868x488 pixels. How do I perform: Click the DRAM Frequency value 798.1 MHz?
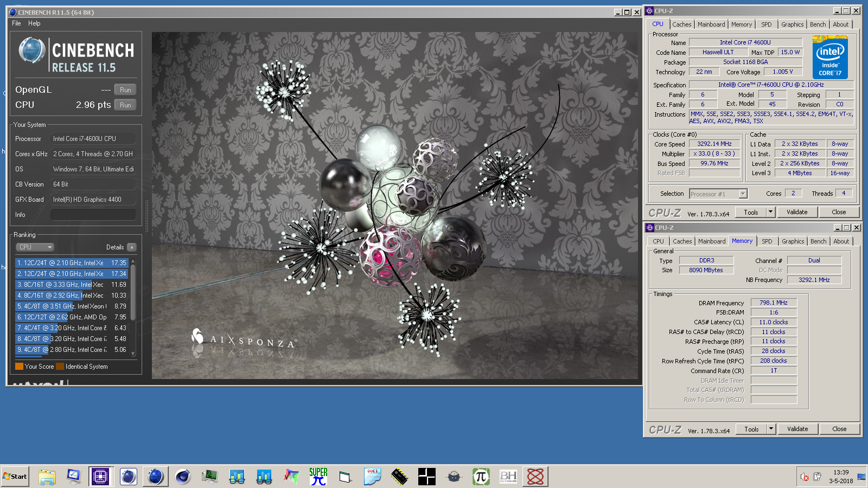click(774, 303)
